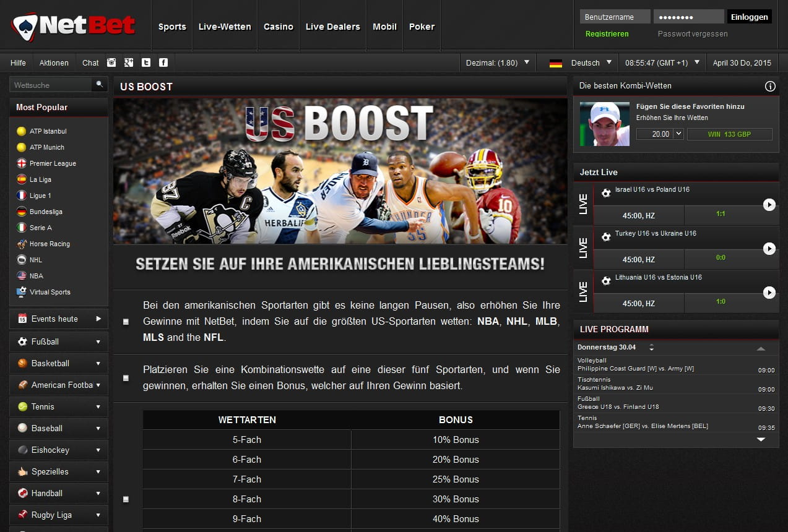Click the Einloggen button
788x532 pixels.
point(749,17)
